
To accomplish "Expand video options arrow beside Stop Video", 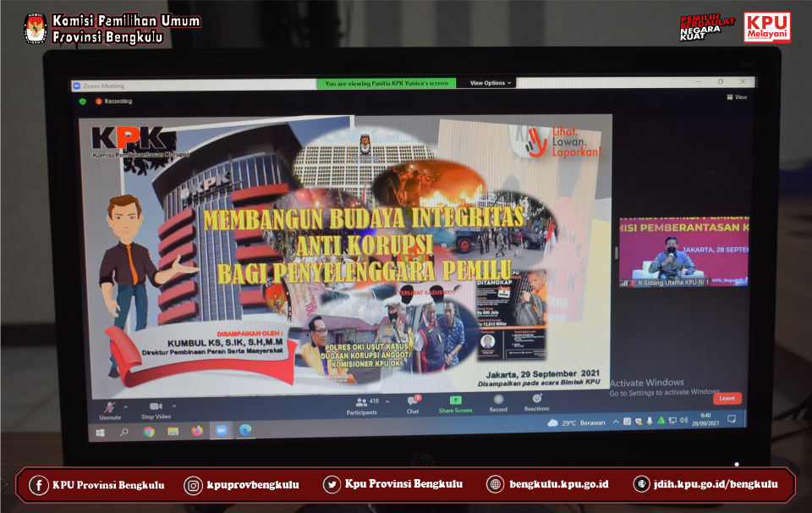I will click(x=174, y=406).
